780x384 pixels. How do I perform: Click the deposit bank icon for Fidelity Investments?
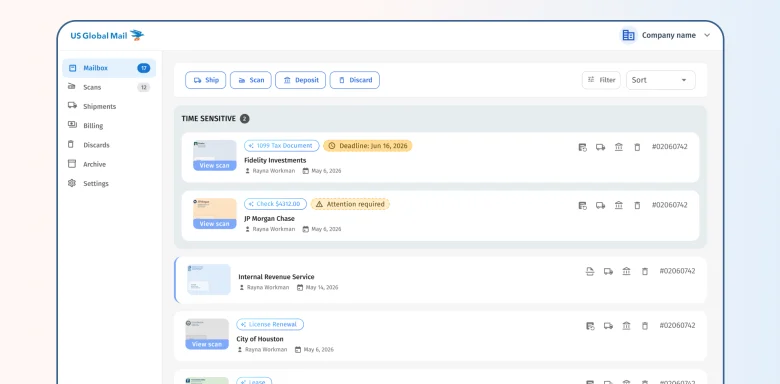point(619,147)
